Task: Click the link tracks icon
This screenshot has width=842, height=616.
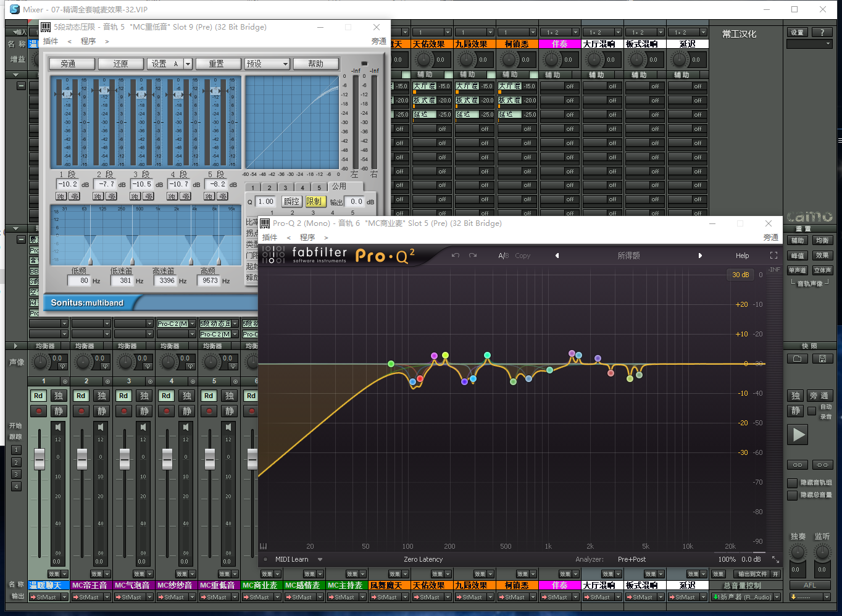Action: pos(797,465)
